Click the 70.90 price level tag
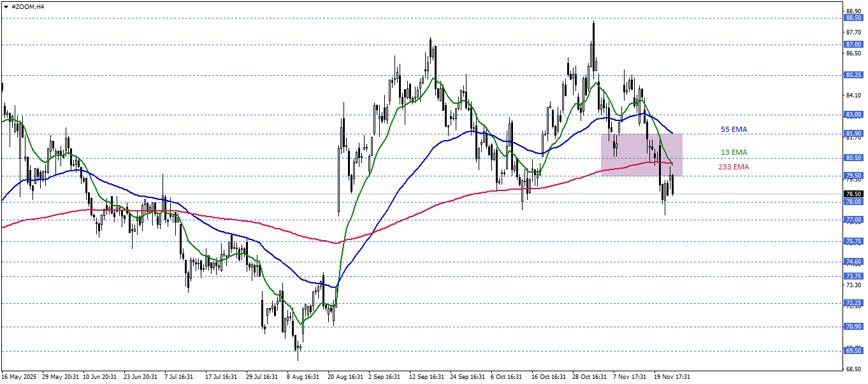 tap(853, 327)
